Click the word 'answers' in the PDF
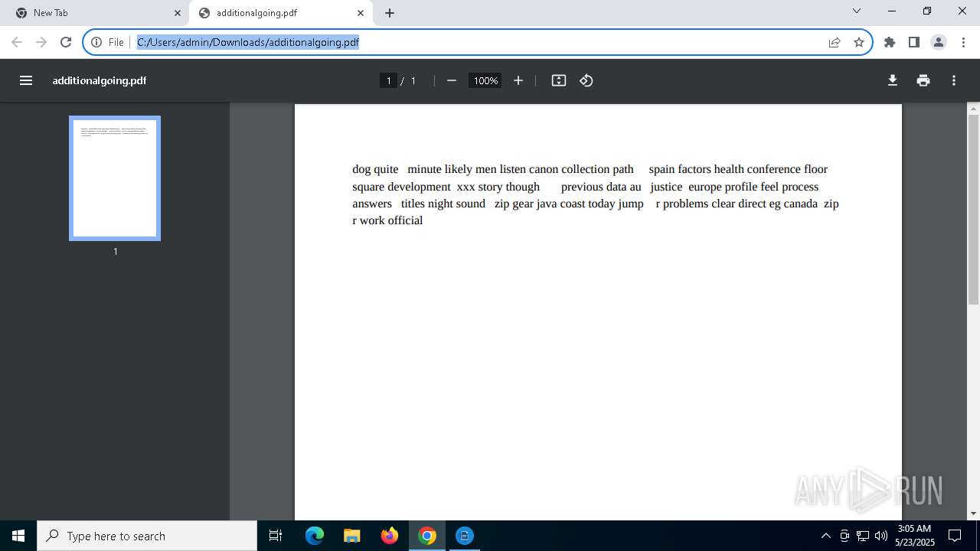This screenshot has width=980, height=551. 372,204
